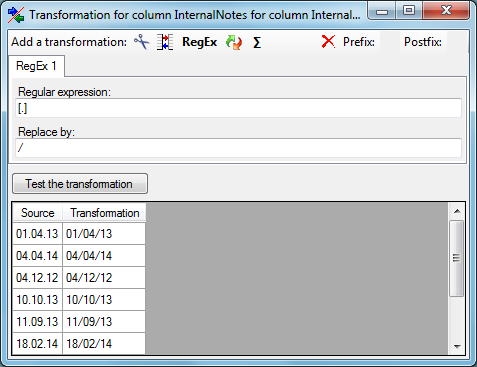This screenshot has width=477, height=367.
Task: Focus the Replace by input field
Action: [x=238, y=148]
